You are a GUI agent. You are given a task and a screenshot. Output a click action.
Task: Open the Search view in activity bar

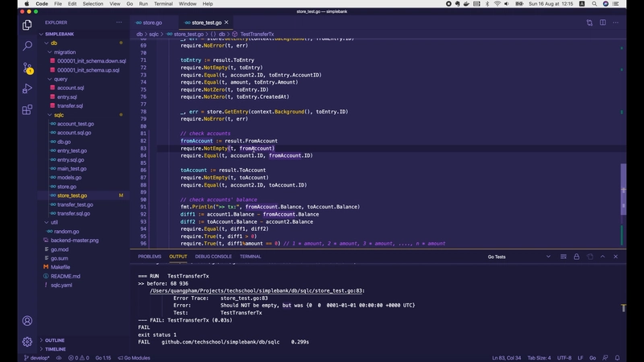pyautogui.click(x=27, y=47)
